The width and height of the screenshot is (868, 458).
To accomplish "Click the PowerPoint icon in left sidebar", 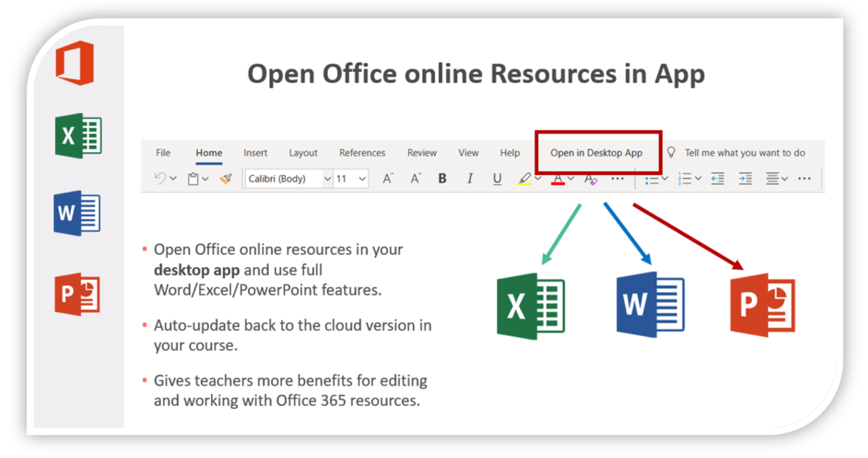I will 77,294.
